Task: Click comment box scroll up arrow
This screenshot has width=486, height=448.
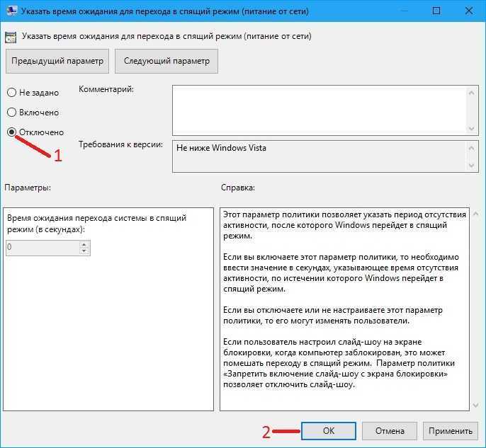Action: 472,93
